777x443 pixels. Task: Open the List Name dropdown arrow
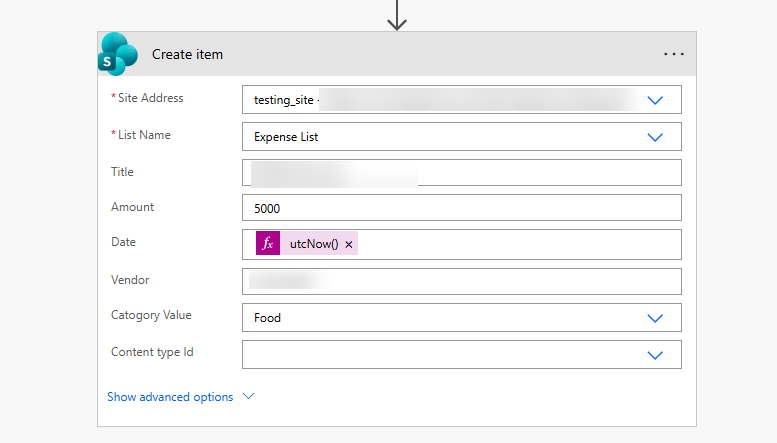pyautogui.click(x=655, y=137)
